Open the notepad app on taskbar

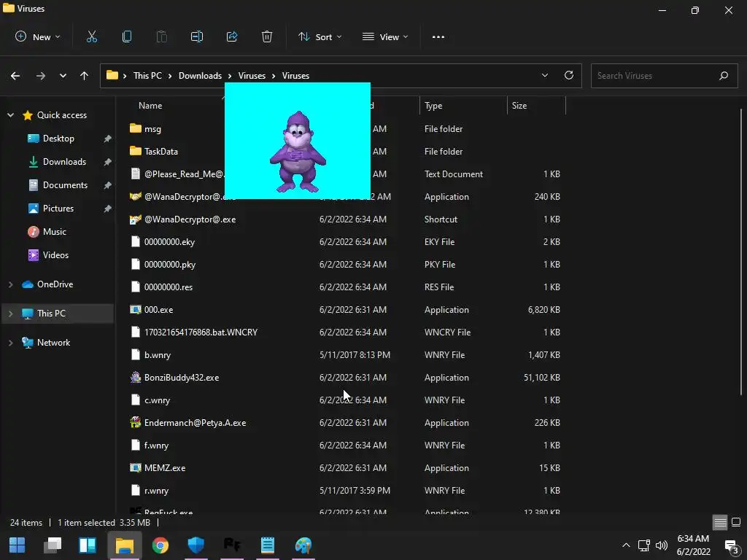point(267,545)
